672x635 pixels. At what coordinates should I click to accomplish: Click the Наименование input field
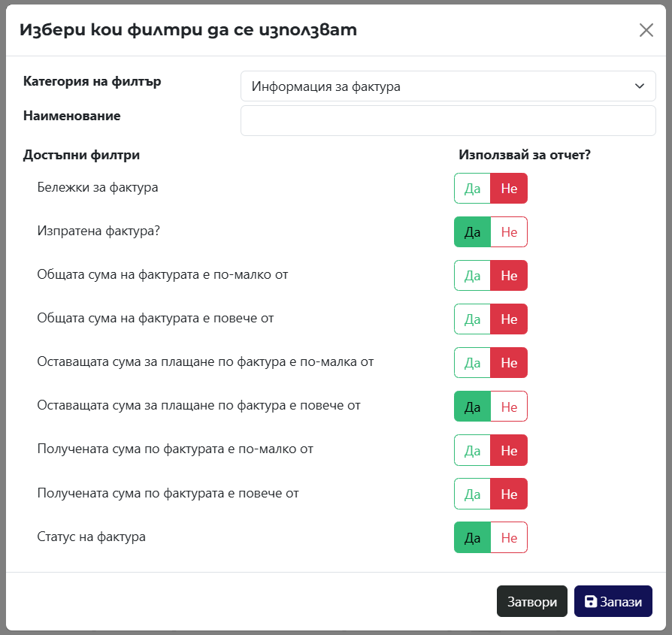point(448,121)
